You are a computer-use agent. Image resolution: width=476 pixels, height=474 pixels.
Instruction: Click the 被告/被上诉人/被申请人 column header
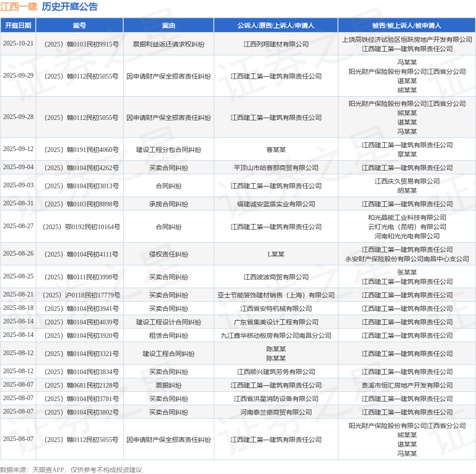coord(407,26)
